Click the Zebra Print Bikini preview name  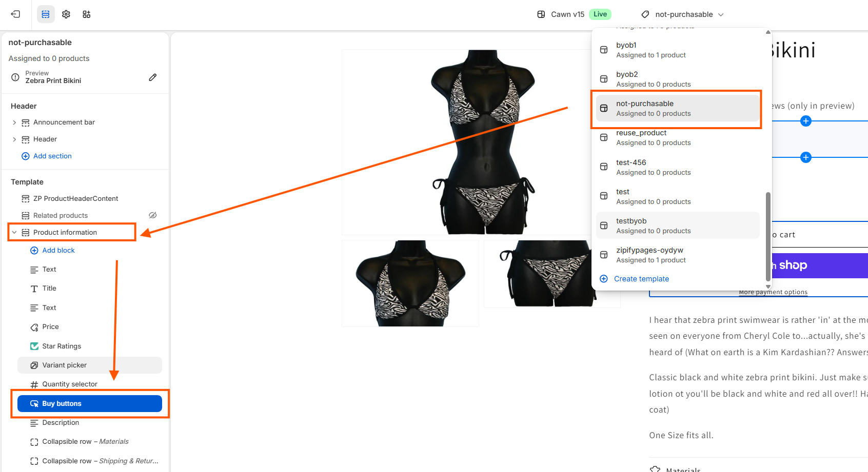pyautogui.click(x=53, y=81)
